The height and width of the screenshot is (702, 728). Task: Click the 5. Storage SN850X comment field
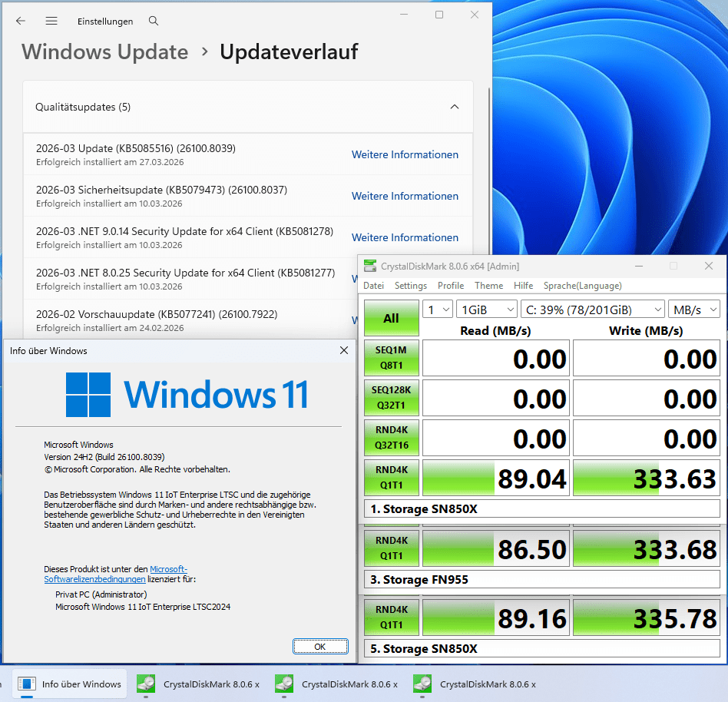tap(542, 648)
